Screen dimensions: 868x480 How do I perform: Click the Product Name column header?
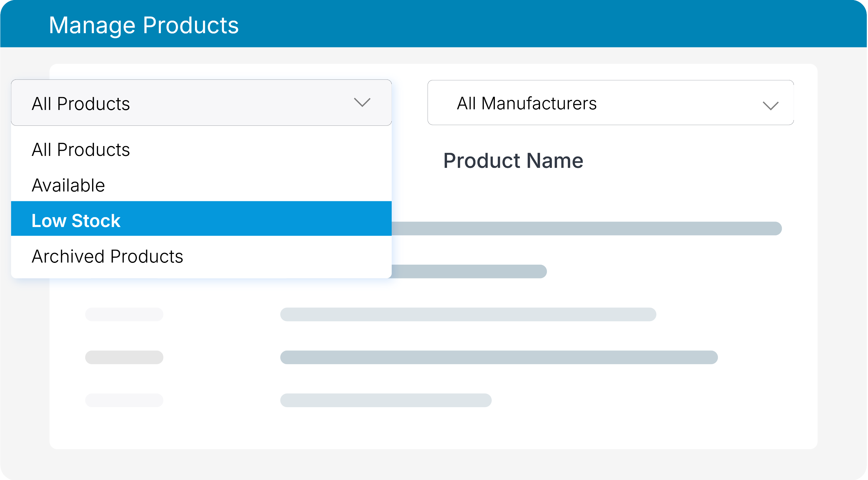click(513, 161)
